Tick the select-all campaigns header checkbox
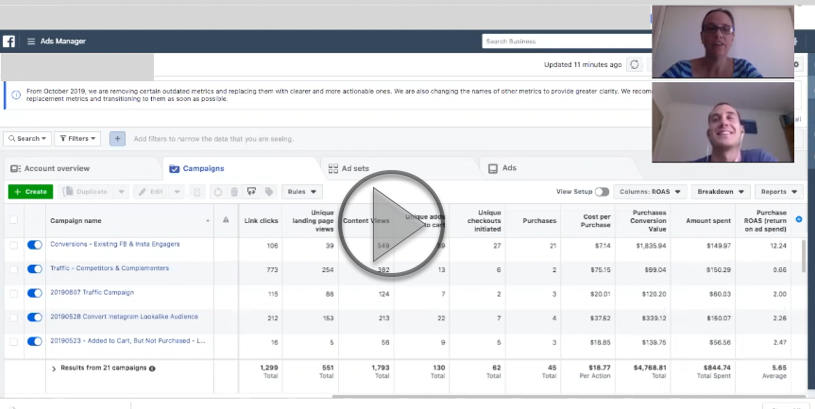This screenshot has width=815, height=409. 13,220
